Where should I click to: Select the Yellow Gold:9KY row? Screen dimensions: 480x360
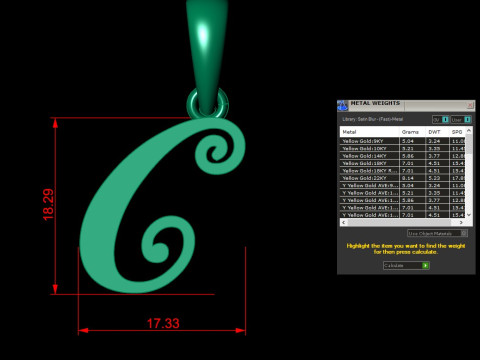click(x=403, y=141)
